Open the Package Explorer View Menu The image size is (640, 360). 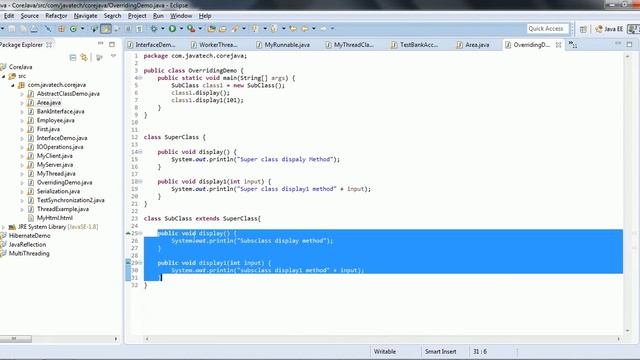click(x=113, y=56)
